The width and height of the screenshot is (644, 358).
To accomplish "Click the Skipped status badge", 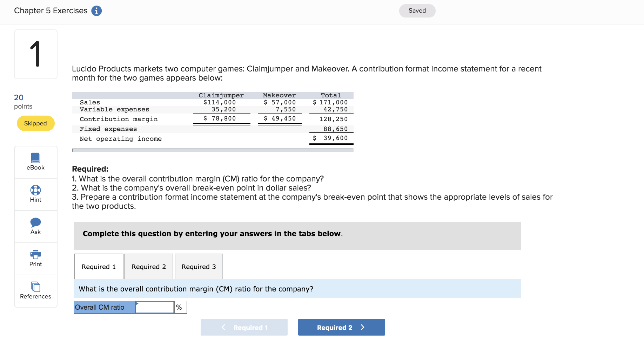I will 35,123.
